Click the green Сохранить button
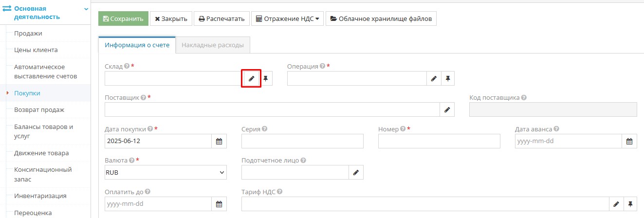Image resolution: width=644 pixels, height=218 pixels. click(x=123, y=19)
